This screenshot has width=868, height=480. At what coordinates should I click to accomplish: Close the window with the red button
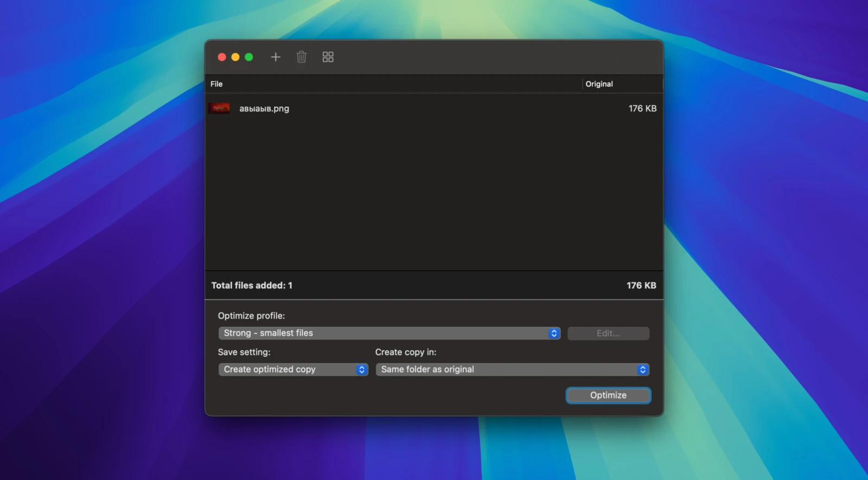pyautogui.click(x=222, y=57)
